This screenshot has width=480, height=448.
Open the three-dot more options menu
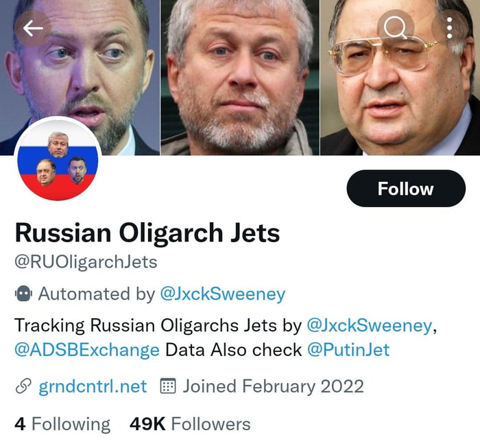[x=450, y=27]
